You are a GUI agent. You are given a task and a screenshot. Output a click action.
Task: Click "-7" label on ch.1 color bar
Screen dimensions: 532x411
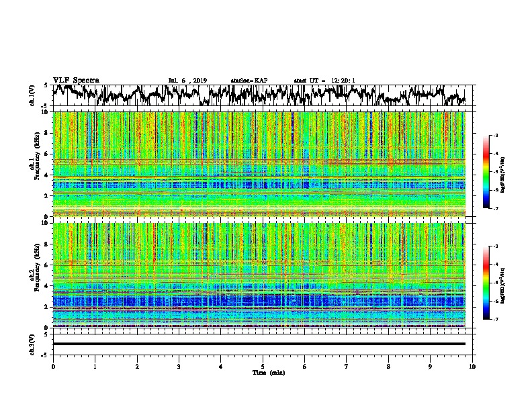coord(496,208)
